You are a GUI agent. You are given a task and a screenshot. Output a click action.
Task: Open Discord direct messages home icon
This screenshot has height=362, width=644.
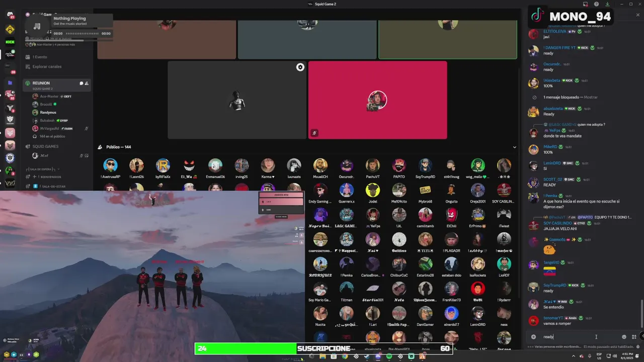click(10, 15)
